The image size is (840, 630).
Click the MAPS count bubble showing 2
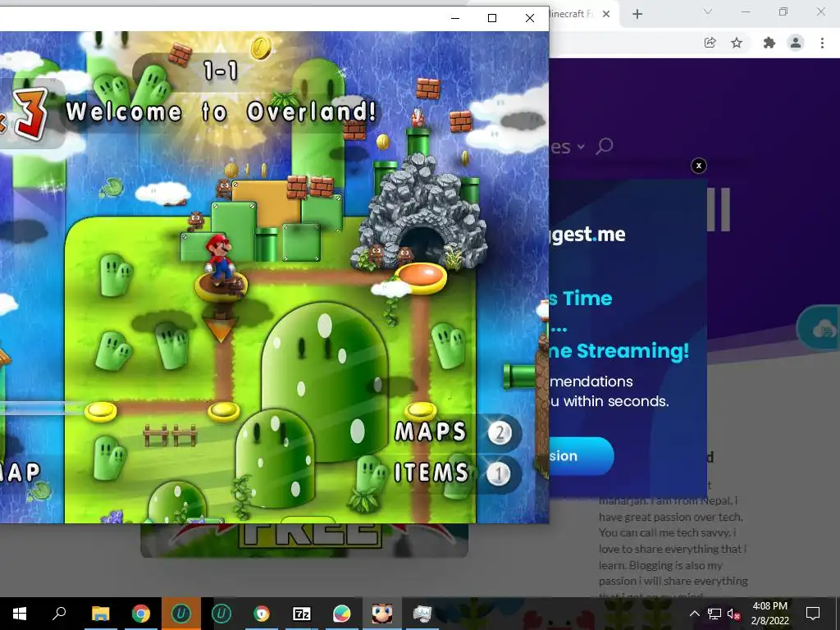[x=500, y=432]
